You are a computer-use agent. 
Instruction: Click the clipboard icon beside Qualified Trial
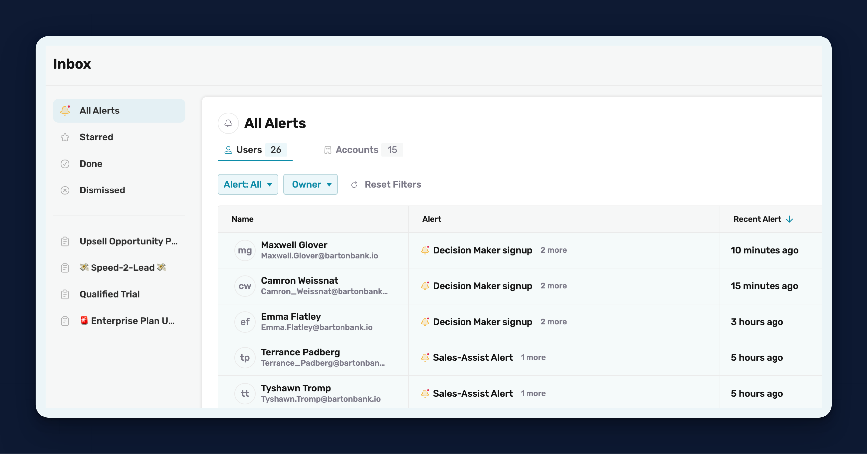coord(65,294)
